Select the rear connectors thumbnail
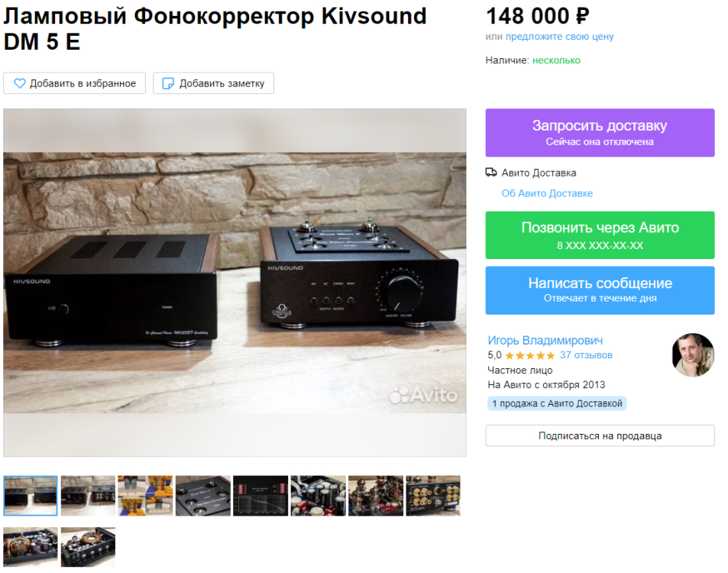The height and width of the screenshot is (573, 728). [x=433, y=496]
